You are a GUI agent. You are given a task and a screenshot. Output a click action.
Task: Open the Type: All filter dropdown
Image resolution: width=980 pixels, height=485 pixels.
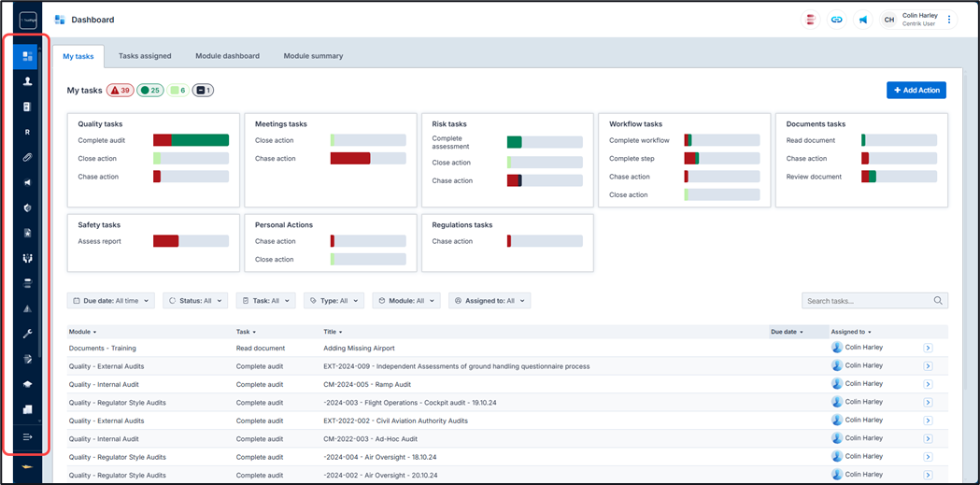click(x=334, y=301)
